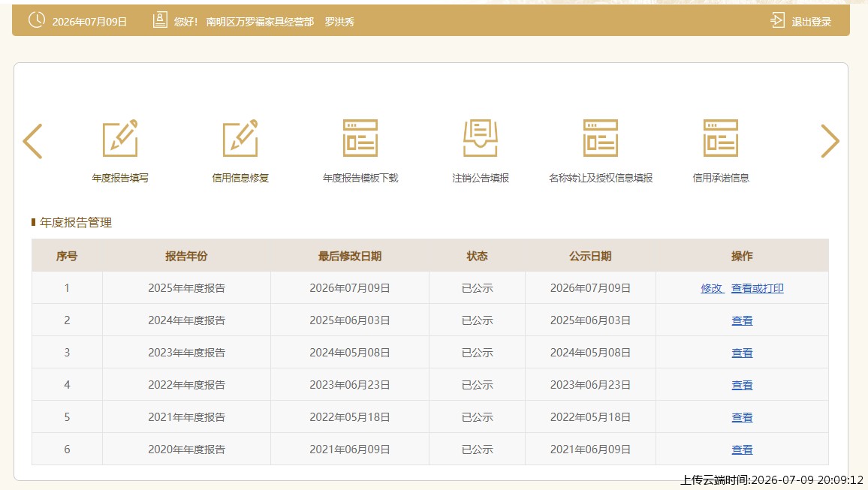Open the 年度报告填写 icon
This screenshot has height=490, width=868.
(120, 138)
